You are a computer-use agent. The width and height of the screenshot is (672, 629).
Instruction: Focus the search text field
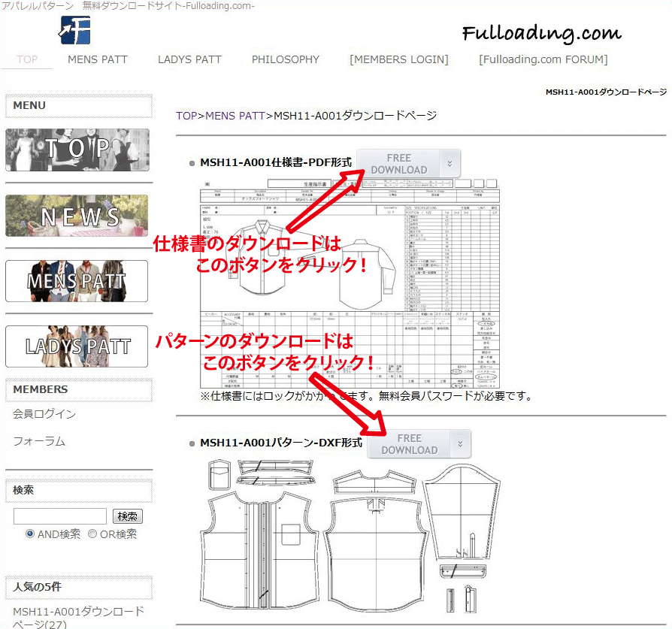click(x=60, y=516)
